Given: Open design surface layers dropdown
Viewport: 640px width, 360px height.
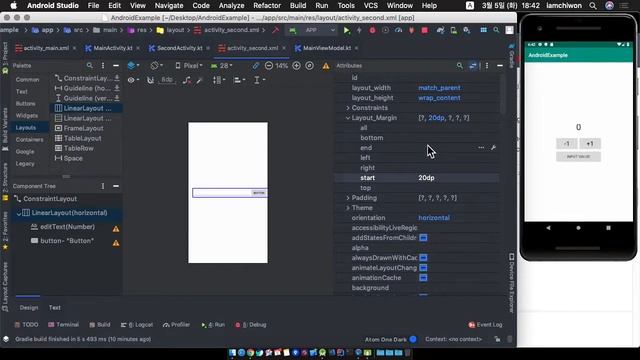Looking at the screenshot, I should click(x=133, y=66).
